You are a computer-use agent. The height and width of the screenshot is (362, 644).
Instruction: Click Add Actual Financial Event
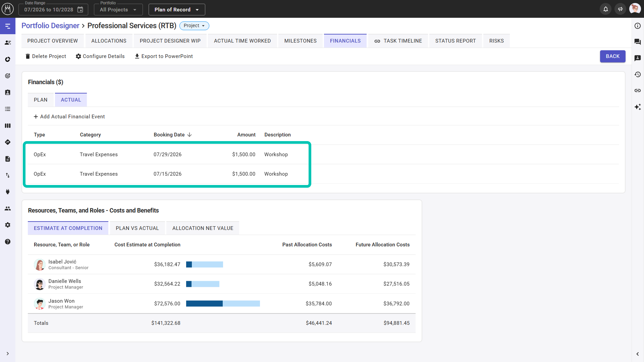click(69, 117)
